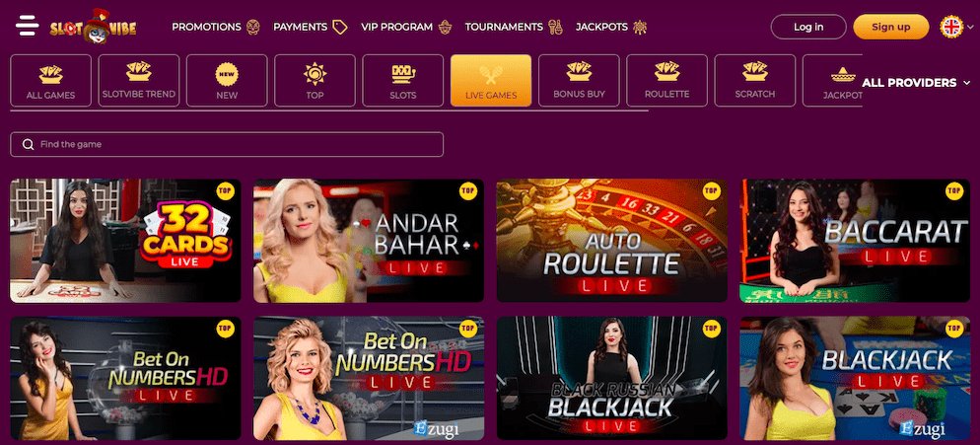Select the Live Games tab
This screenshot has width=980, height=445.
tap(491, 81)
